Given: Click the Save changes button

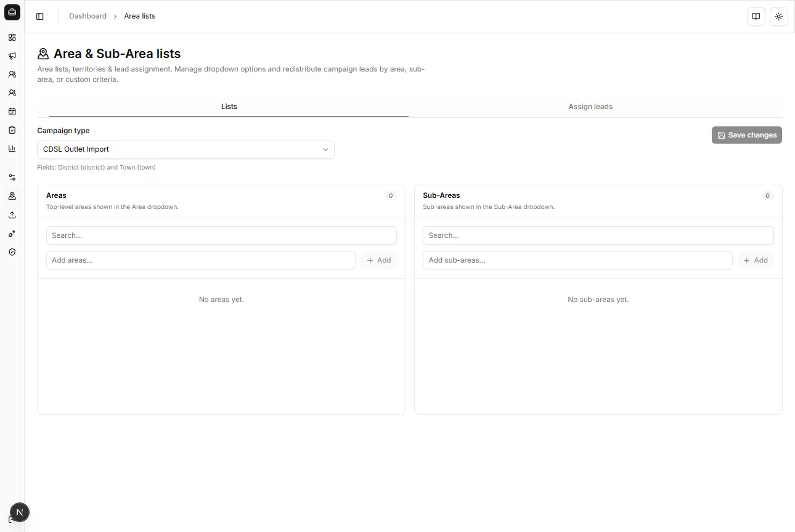Looking at the screenshot, I should [x=747, y=135].
